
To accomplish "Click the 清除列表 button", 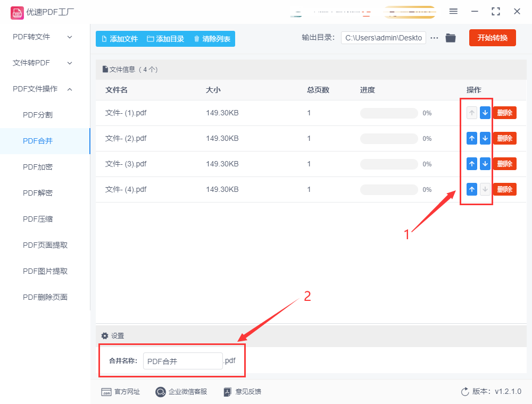I will click(212, 39).
